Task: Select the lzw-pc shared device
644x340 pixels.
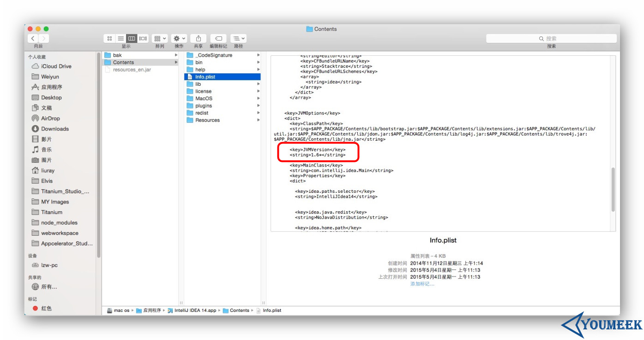Action: pos(49,265)
